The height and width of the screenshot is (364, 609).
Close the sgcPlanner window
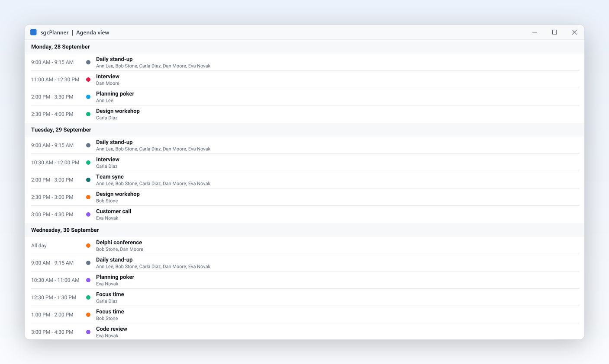click(574, 32)
